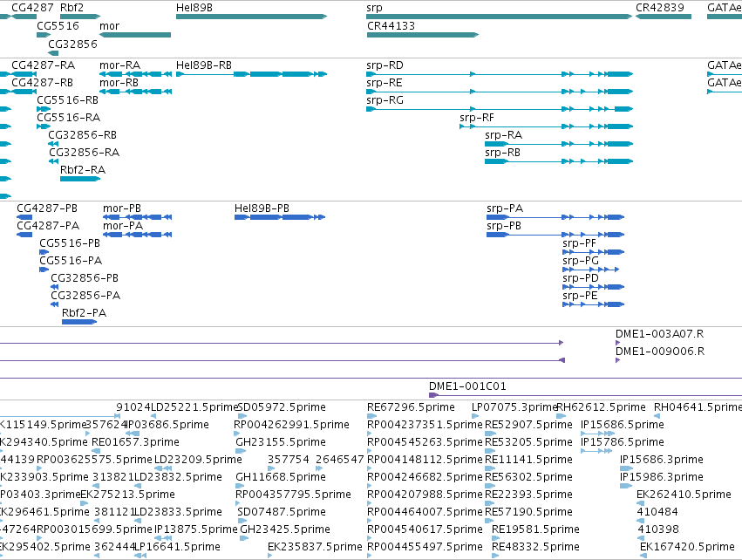Click the Rbf2 gene label
The height and width of the screenshot is (560, 742).
coord(71,8)
